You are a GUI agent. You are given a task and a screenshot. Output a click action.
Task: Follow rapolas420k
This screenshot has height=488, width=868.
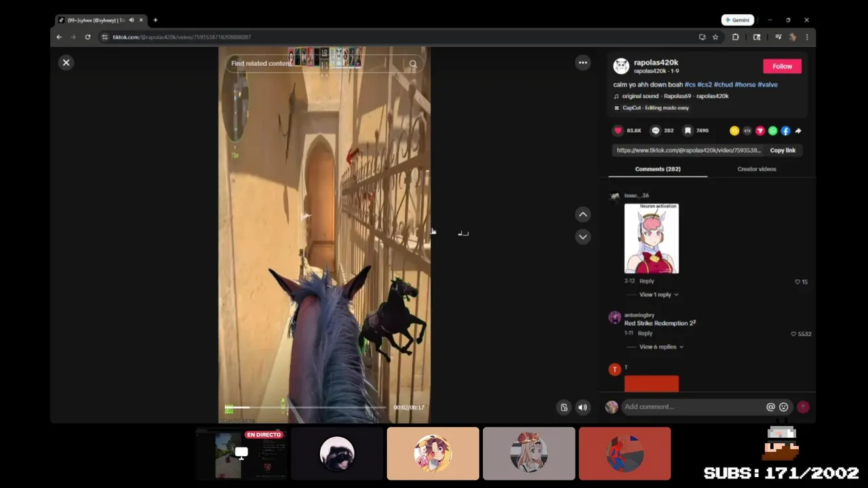782,66
